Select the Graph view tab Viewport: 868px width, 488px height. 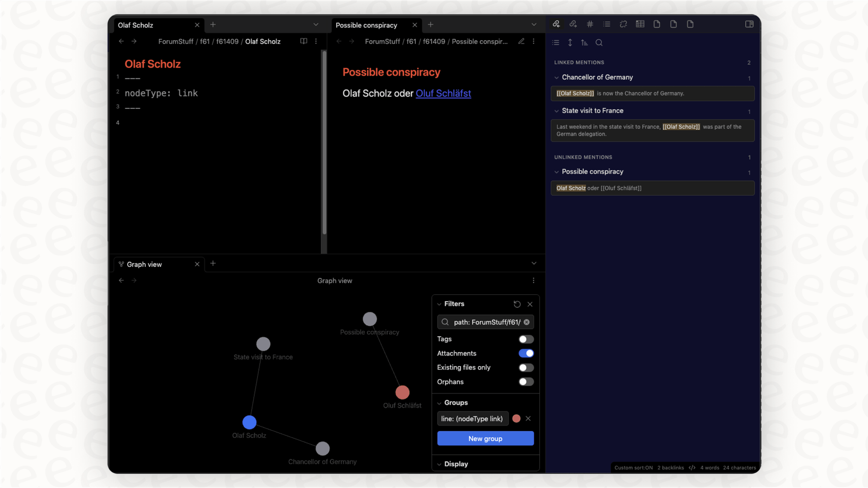coord(144,264)
